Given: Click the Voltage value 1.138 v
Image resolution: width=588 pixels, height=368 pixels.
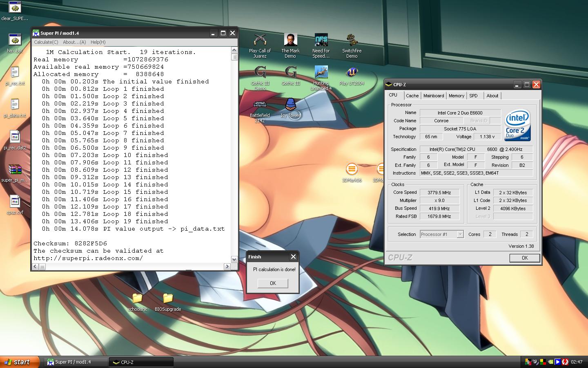Looking at the screenshot, I should (x=487, y=137).
